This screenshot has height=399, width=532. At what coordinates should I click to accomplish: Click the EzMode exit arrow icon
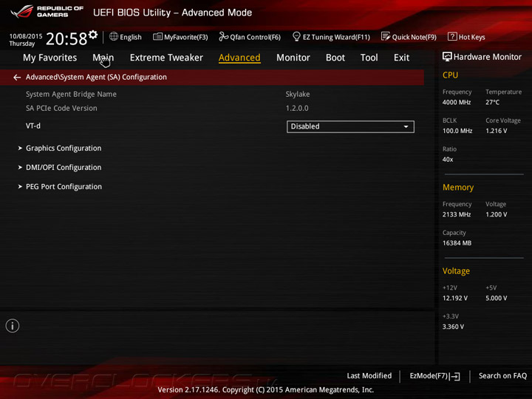455,376
